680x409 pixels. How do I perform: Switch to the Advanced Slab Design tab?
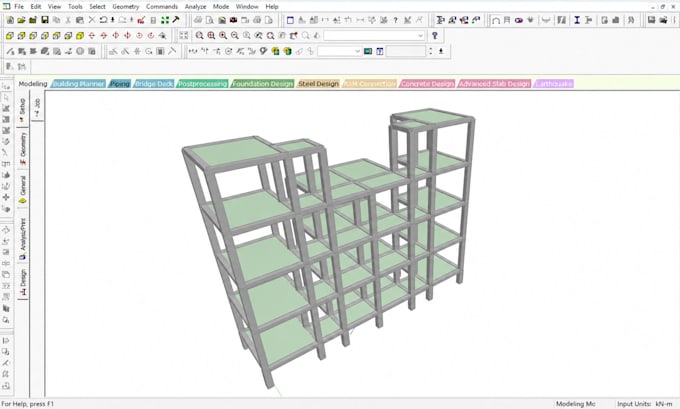(494, 84)
